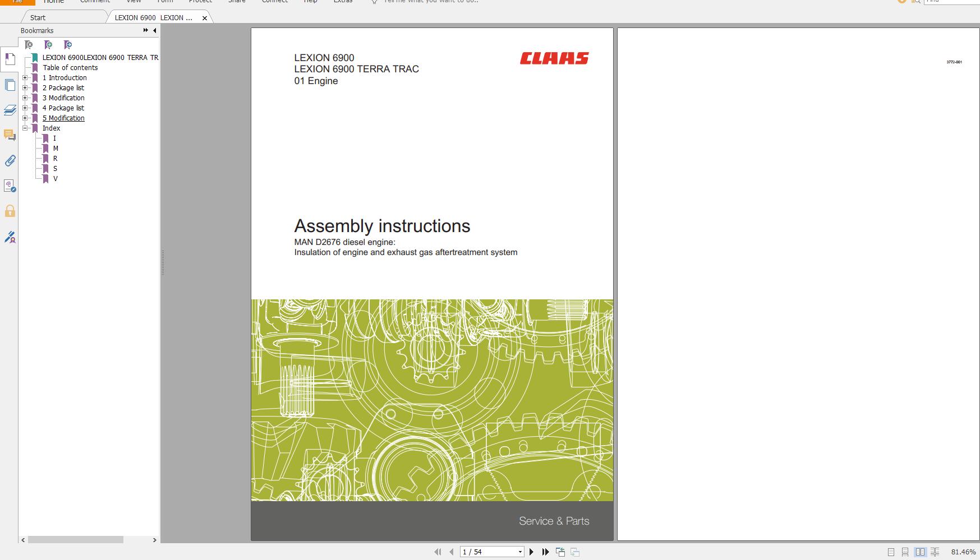Click the add new bookmark icon
The image size is (980, 560).
pos(48,45)
